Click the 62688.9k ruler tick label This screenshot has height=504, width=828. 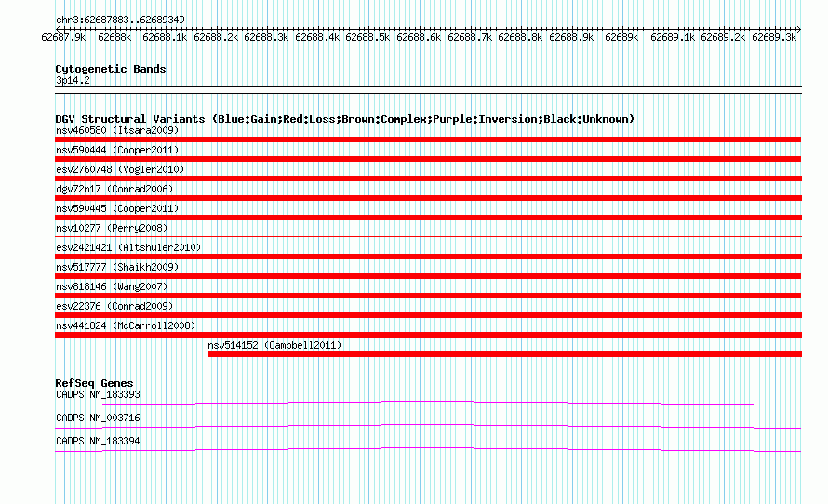coord(571,37)
